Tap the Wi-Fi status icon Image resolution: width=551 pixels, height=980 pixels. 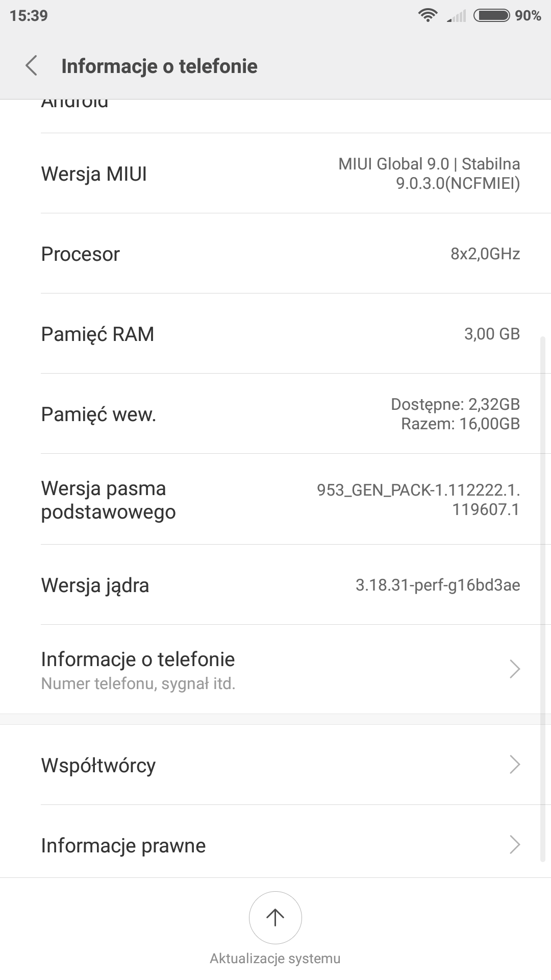click(428, 16)
